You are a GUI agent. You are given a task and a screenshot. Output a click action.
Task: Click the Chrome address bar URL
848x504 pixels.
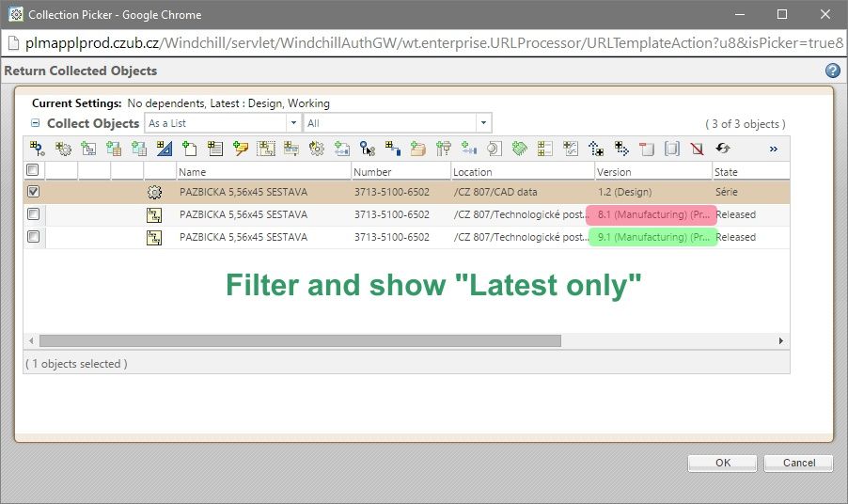tap(434, 42)
